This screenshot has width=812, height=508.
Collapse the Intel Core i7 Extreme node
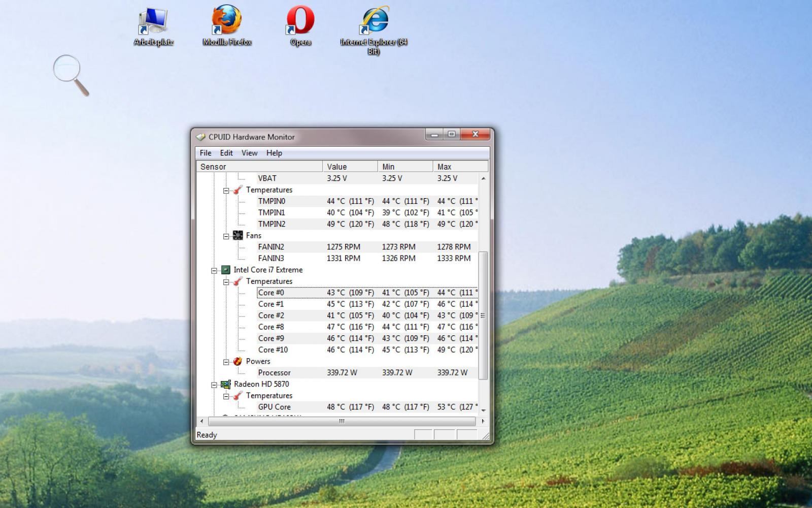[x=214, y=271]
